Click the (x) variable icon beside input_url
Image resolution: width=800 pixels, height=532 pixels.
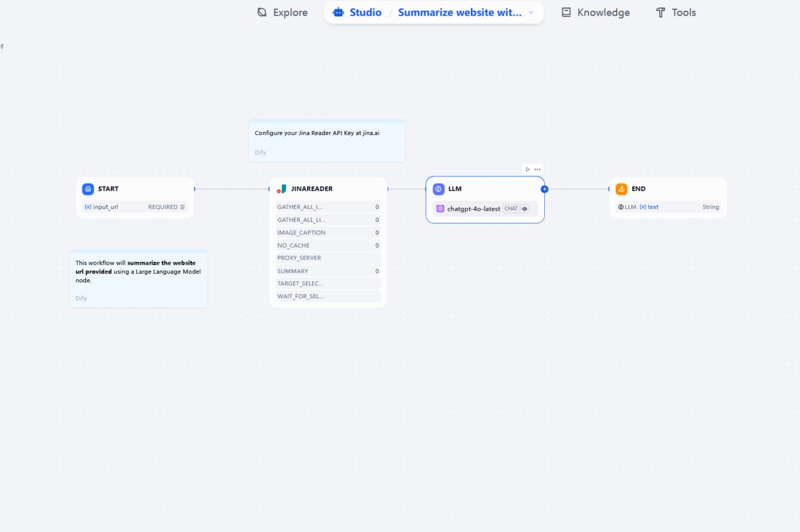(87, 207)
